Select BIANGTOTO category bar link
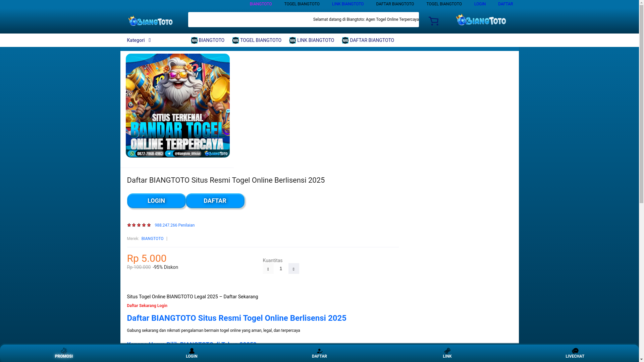 (x=208, y=40)
